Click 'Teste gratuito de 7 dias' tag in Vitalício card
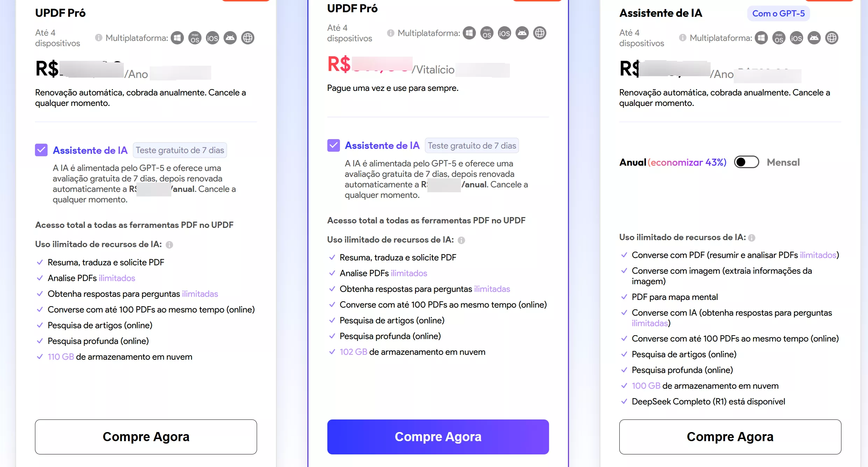Image resolution: width=868 pixels, height=467 pixels. [471, 146]
